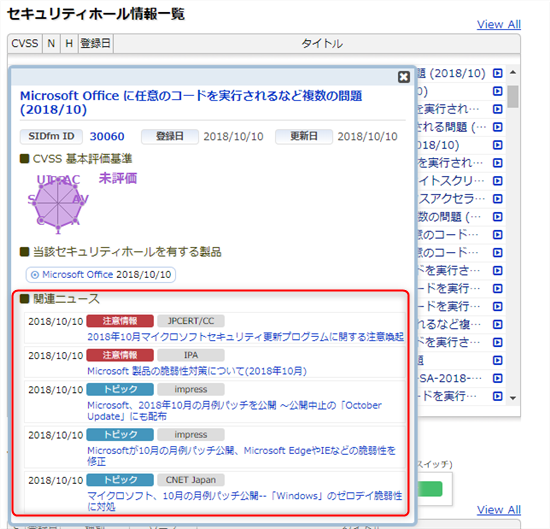Click the H column header
The image size is (550, 529).
pyautogui.click(x=69, y=43)
